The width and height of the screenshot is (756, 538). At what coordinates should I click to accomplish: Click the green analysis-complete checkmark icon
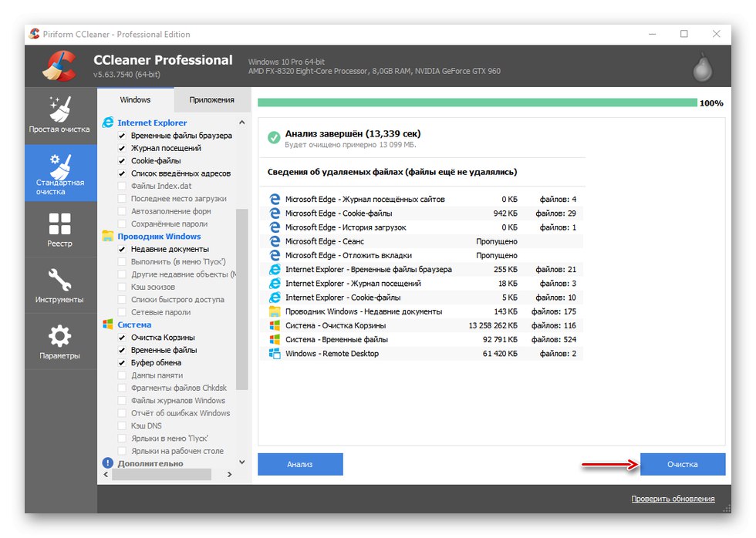tap(274, 138)
